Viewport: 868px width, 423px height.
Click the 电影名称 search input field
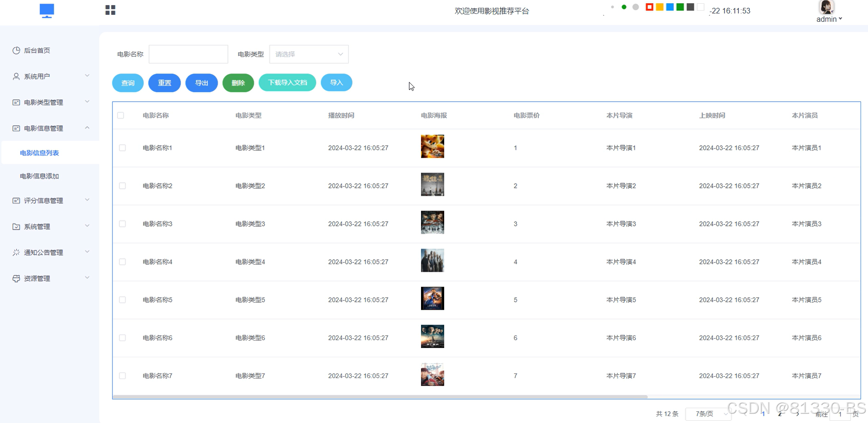point(188,54)
